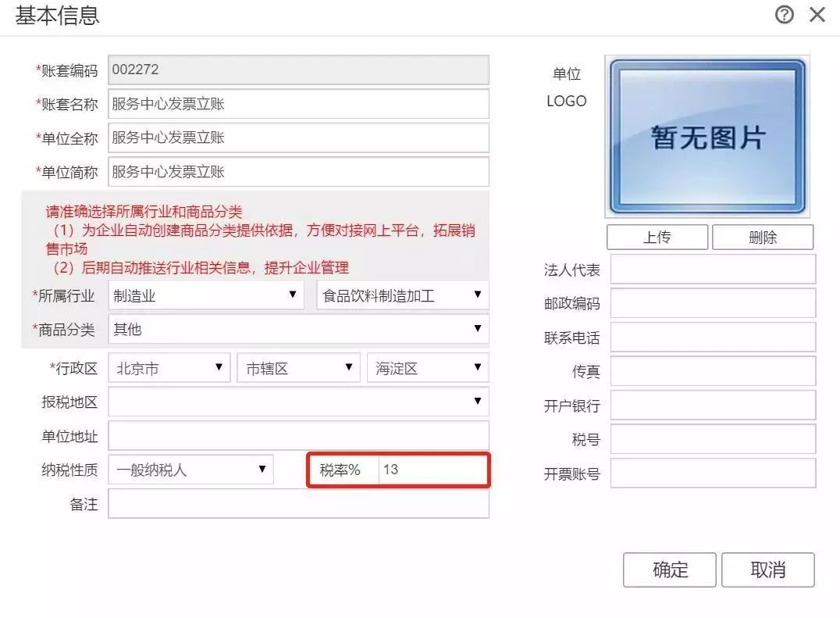Confirm with the 确定 button
Image resolution: width=840 pixels, height=618 pixels.
(x=670, y=570)
